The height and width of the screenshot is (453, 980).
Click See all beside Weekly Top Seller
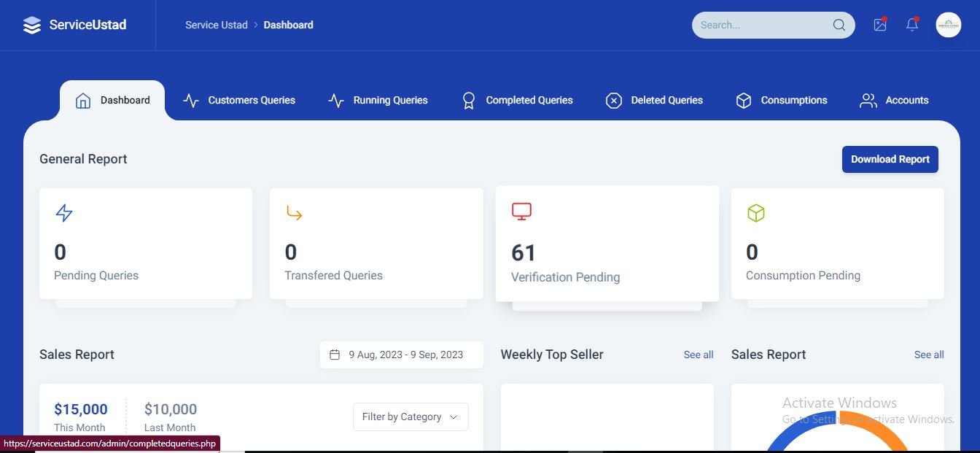click(x=698, y=355)
